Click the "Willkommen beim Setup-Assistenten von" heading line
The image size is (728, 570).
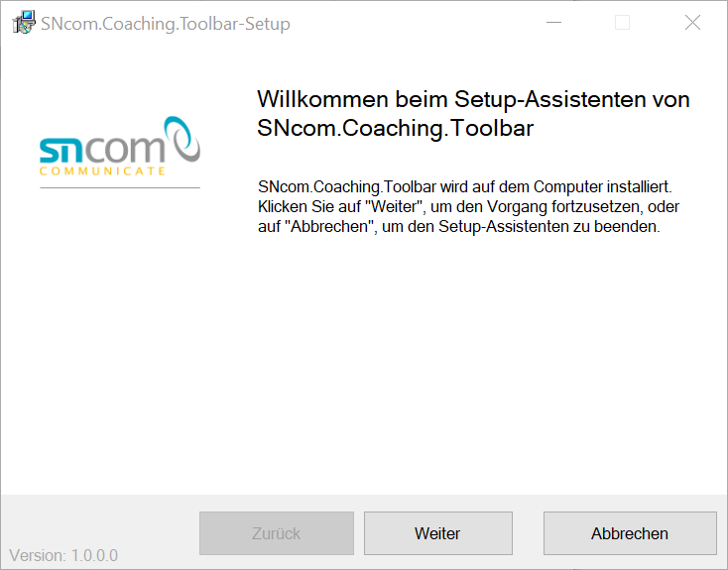(473, 99)
